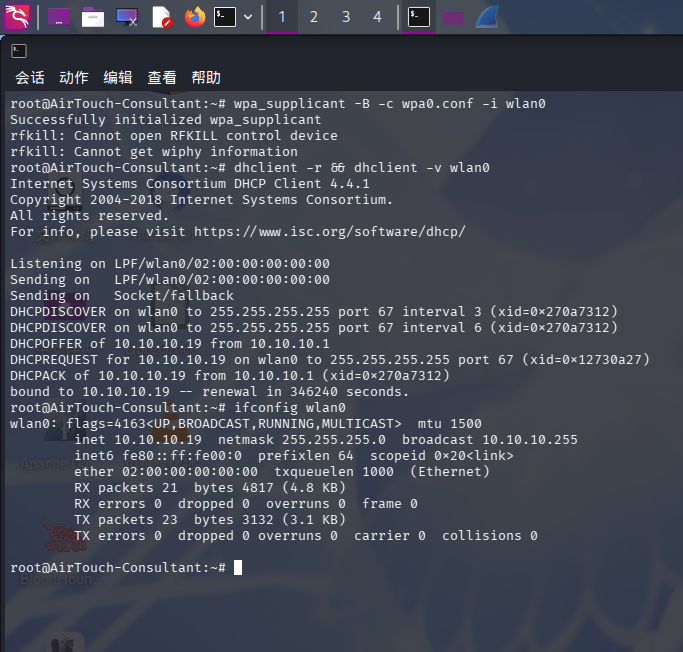Click the 'inet 10.10.10.19' line
The width and height of the screenshot is (683, 652).
point(326,440)
